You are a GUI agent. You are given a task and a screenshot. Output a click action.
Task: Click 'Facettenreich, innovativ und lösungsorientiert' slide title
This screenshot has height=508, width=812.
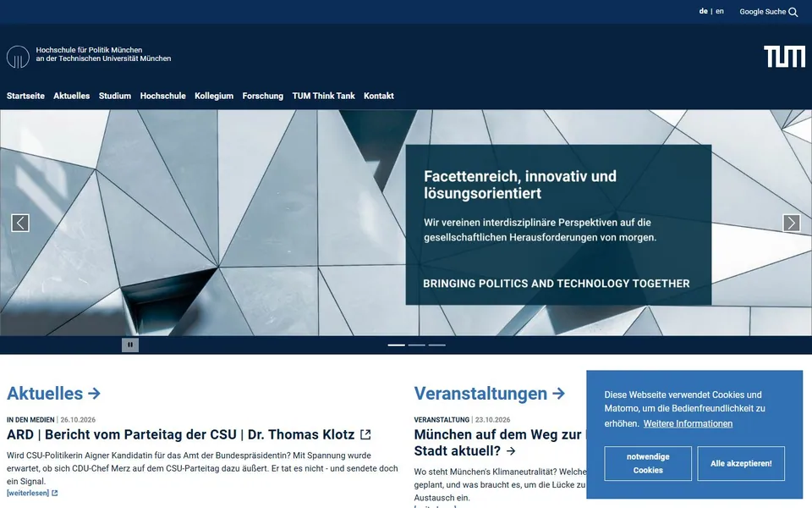(x=520, y=185)
